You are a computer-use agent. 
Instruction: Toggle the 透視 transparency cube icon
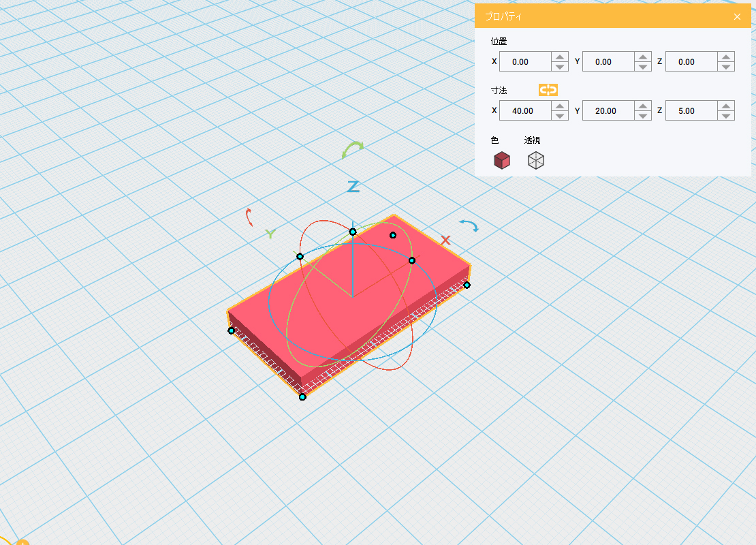pyautogui.click(x=536, y=161)
